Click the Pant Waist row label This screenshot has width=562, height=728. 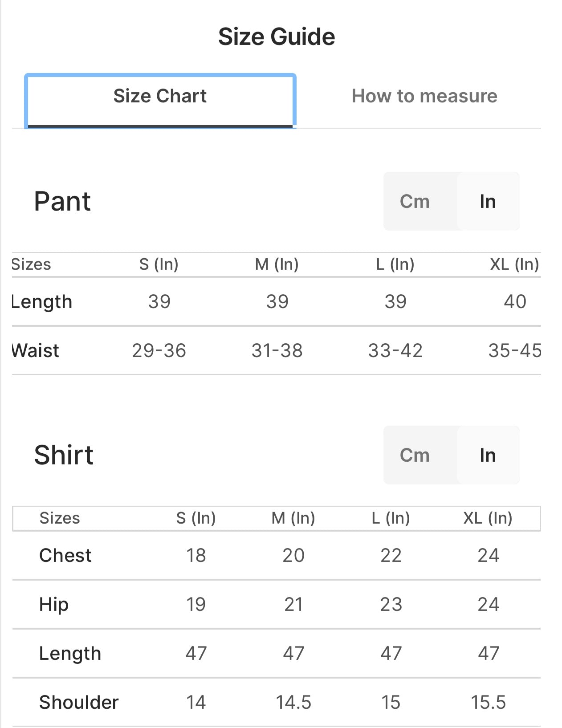click(x=36, y=351)
